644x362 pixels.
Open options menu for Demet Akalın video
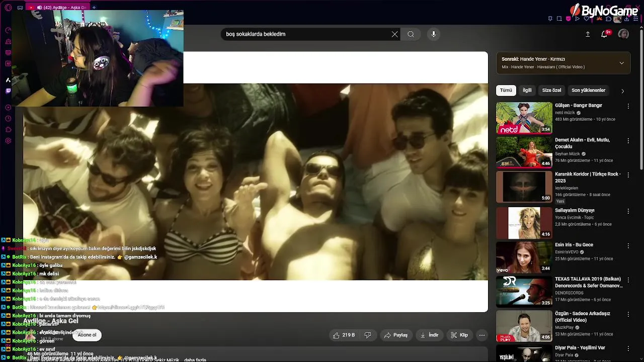(x=628, y=140)
